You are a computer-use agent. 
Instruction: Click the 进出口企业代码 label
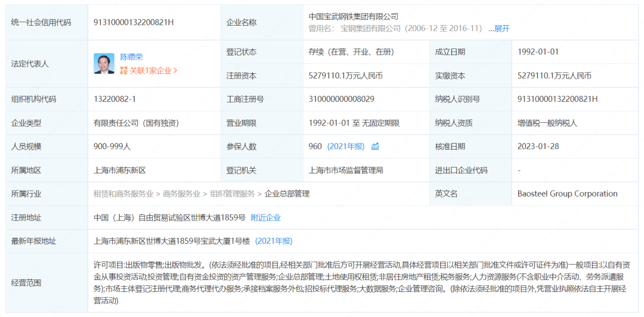coord(461,170)
